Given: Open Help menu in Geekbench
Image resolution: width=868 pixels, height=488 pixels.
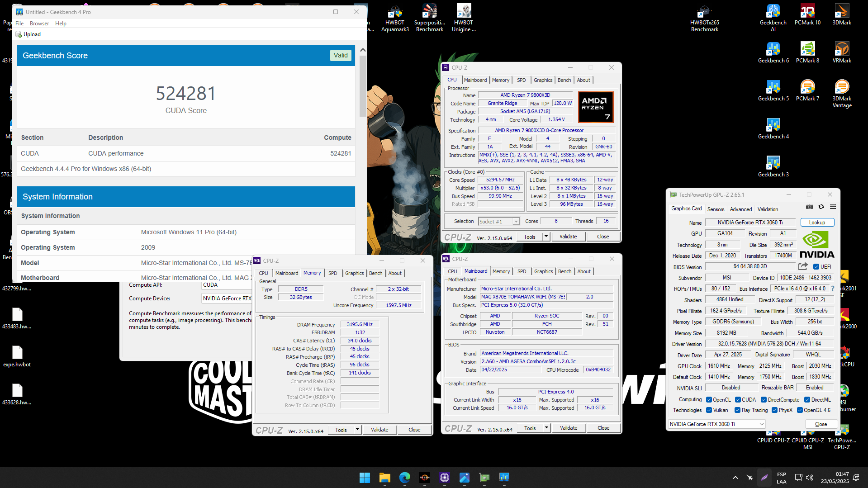Looking at the screenshot, I should [61, 24].
